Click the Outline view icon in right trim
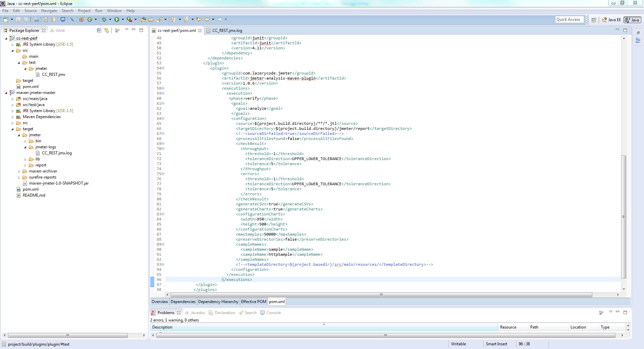644x349 pixels. (x=638, y=41)
